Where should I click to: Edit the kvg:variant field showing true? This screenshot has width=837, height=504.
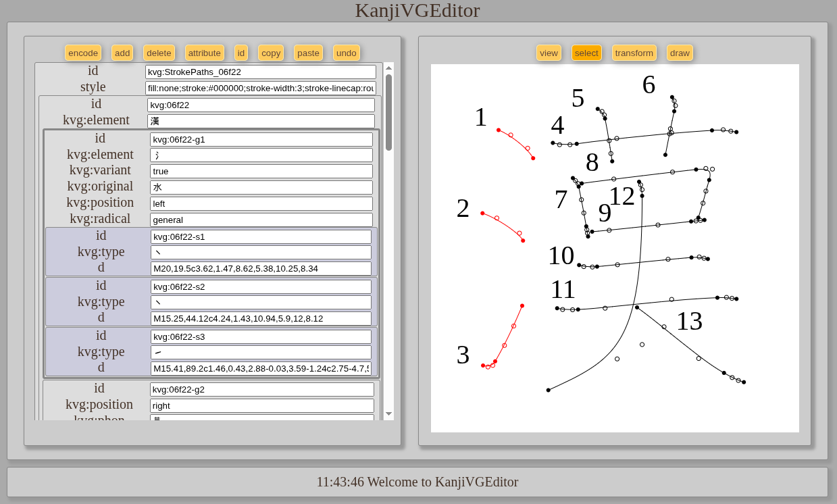tap(261, 171)
